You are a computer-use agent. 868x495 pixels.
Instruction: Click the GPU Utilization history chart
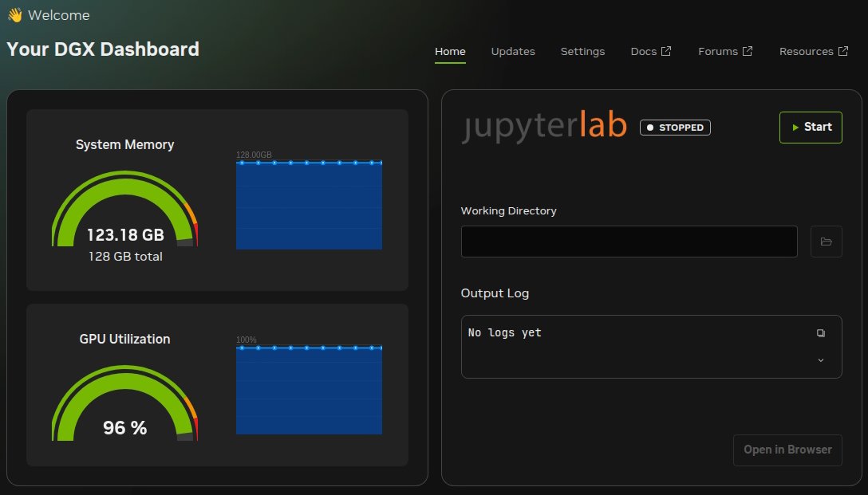pyautogui.click(x=309, y=390)
